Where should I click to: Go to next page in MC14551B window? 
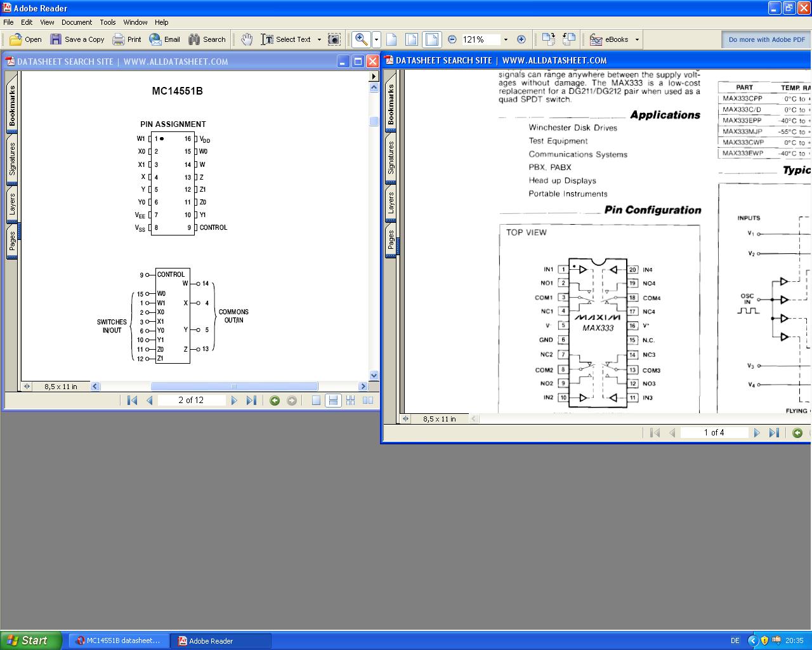click(234, 401)
